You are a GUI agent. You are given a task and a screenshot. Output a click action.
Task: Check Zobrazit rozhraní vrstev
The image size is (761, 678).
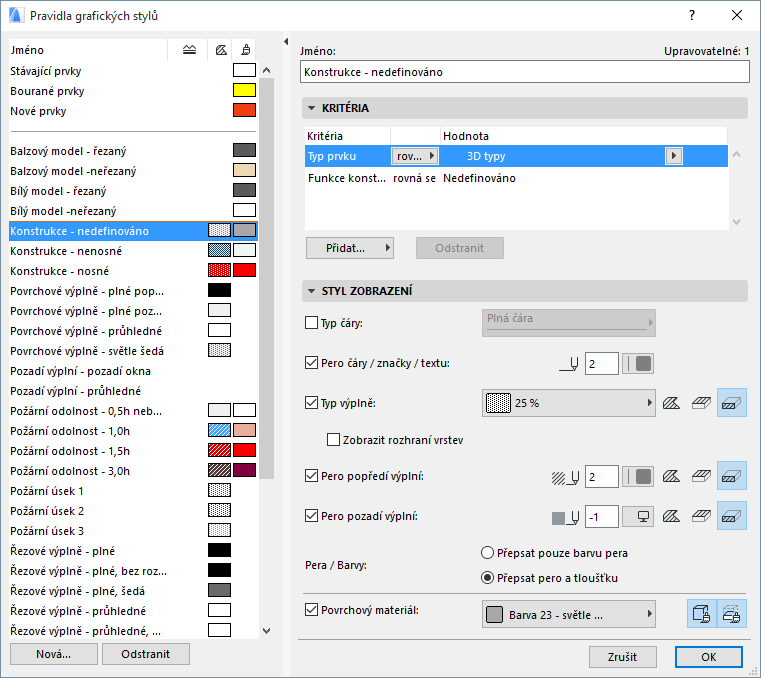333,440
